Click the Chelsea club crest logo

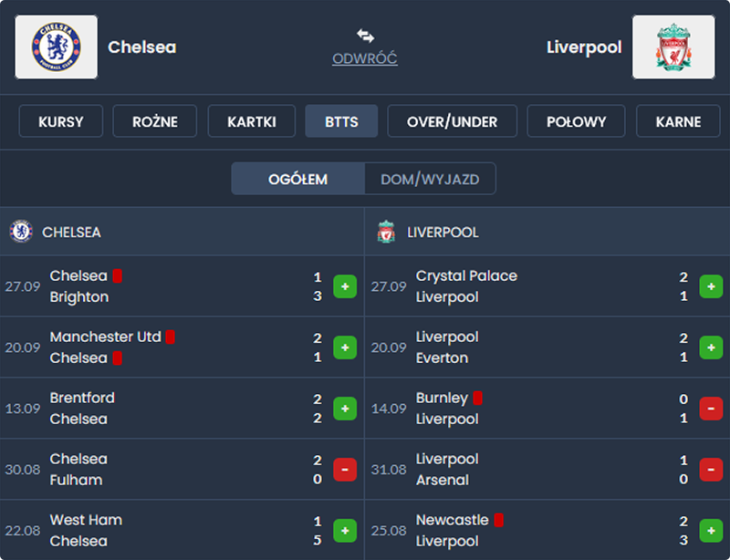click(x=57, y=47)
